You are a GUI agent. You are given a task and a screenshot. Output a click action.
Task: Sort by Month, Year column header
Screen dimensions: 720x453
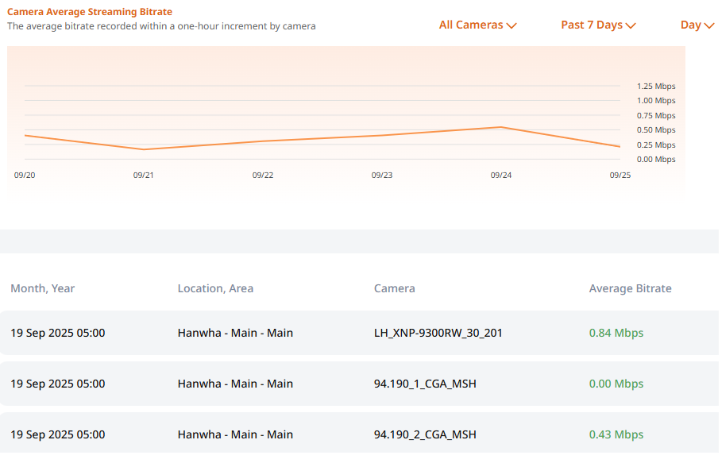click(43, 288)
